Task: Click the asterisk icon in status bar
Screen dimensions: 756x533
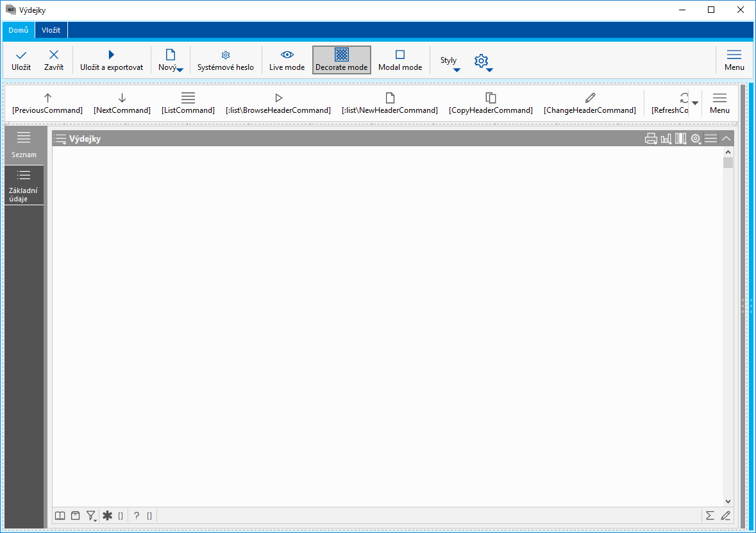Action: pos(108,516)
